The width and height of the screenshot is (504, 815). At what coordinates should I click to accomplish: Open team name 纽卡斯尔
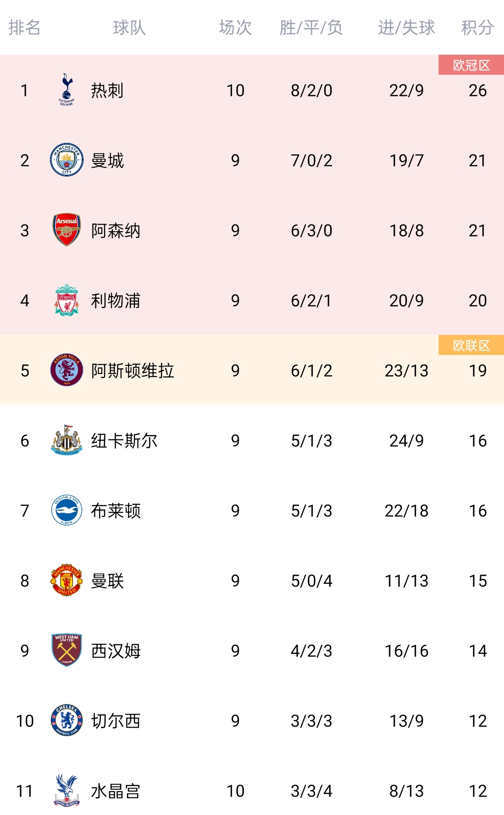(124, 441)
